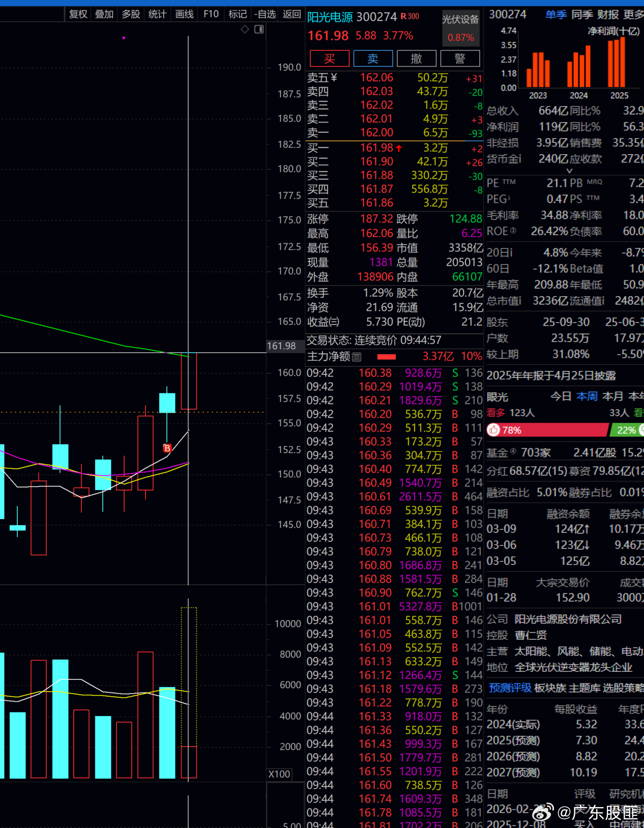The image size is (644, 828).
Task: Switch to the 同季 tab
Action: point(582,15)
